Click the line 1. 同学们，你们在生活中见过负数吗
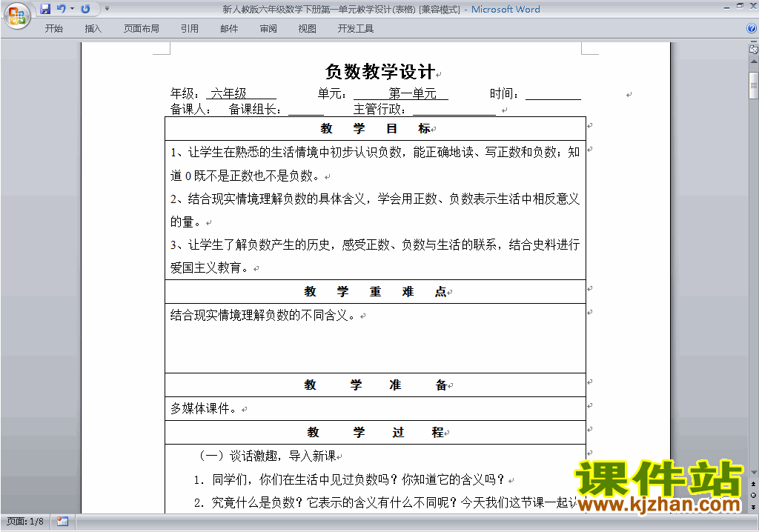759x532 pixels. click(349, 479)
